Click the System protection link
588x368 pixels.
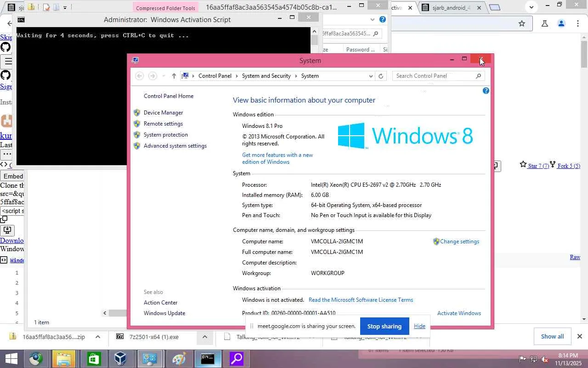[x=165, y=135]
